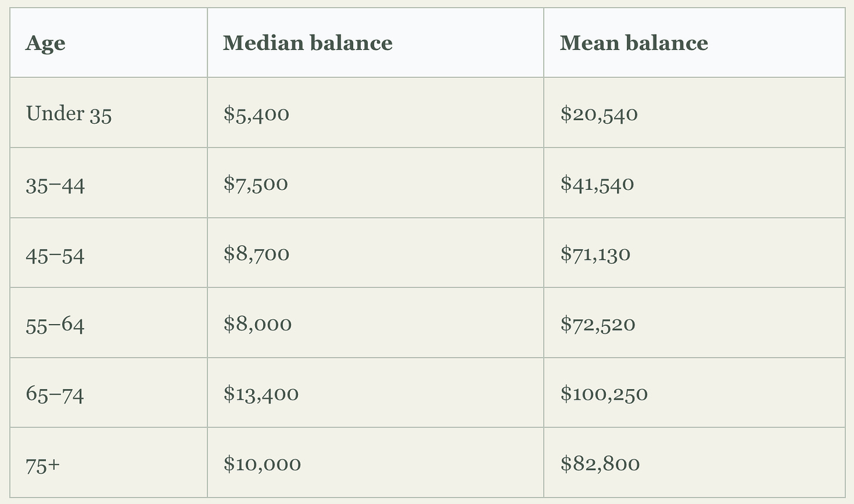The image size is (854, 504).
Task: Click the $8,000 median balance value
Action: click(257, 323)
